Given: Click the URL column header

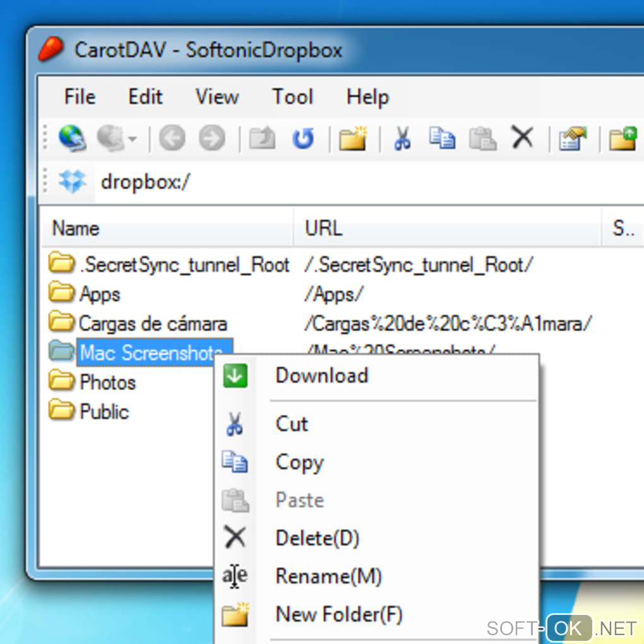Looking at the screenshot, I should (x=447, y=228).
